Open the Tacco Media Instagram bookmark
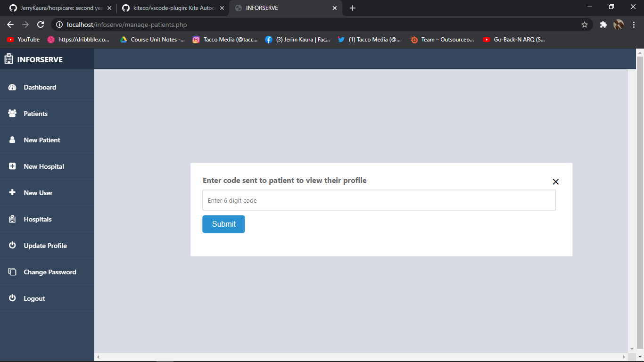The image size is (644, 362). coord(225,40)
